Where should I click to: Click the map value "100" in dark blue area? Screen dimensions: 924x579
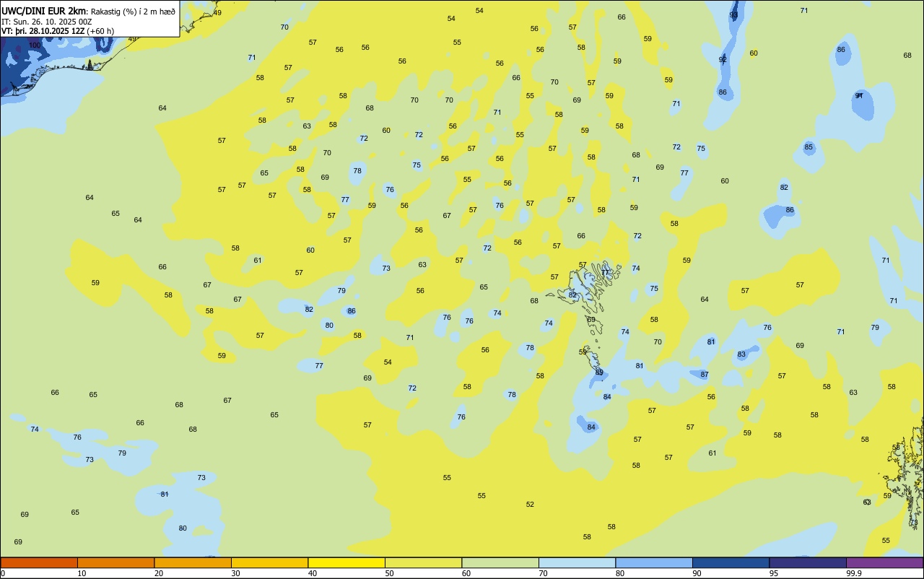[35, 45]
